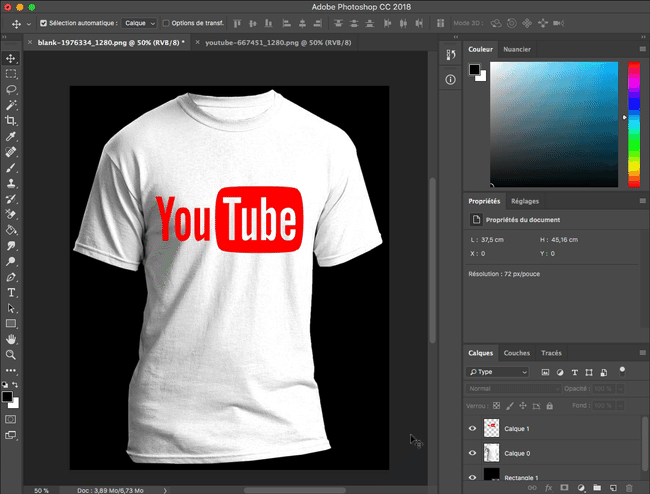Toggle adjustment layer filter
The height and width of the screenshot is (494, 650).
tap(560, 372)
